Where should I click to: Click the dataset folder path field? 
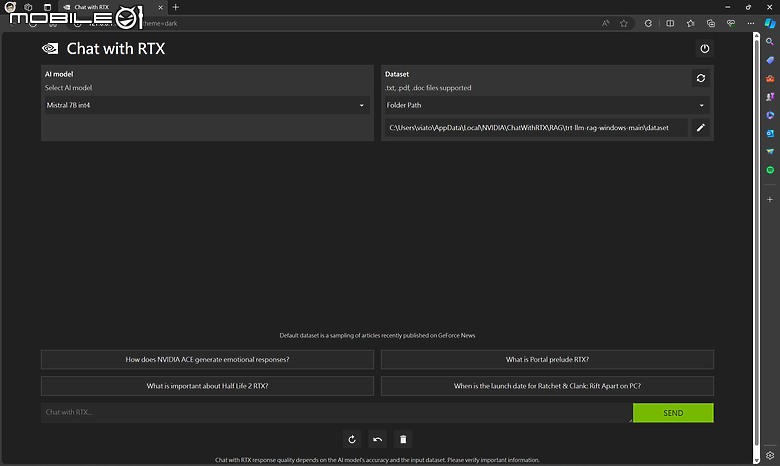pos(536,128)
